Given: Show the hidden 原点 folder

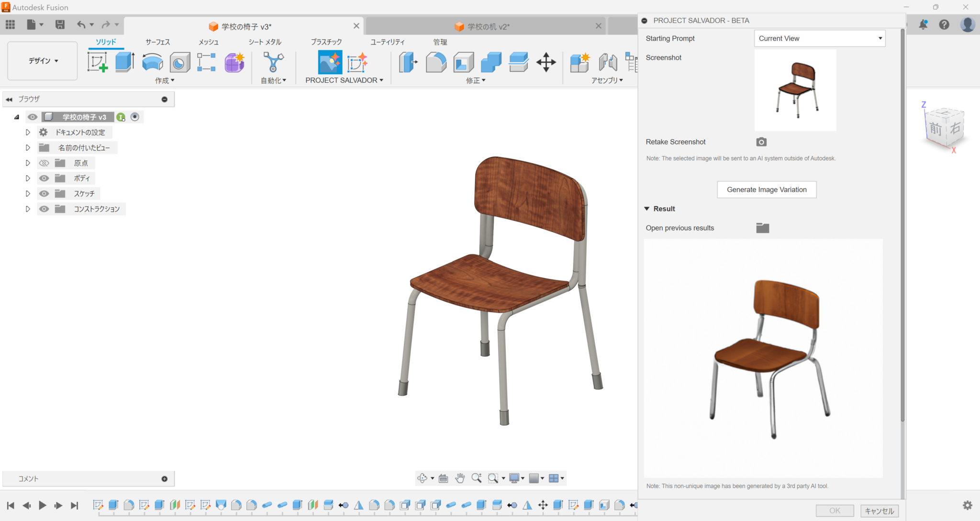Looking at the screenshot, I should (44, 163).
